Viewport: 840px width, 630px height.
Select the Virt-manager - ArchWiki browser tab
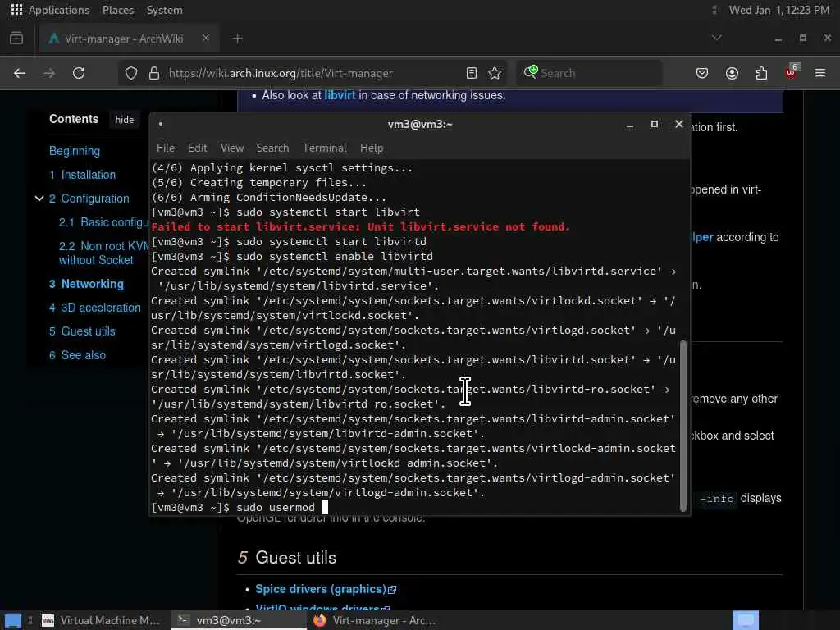coord(129,39)
